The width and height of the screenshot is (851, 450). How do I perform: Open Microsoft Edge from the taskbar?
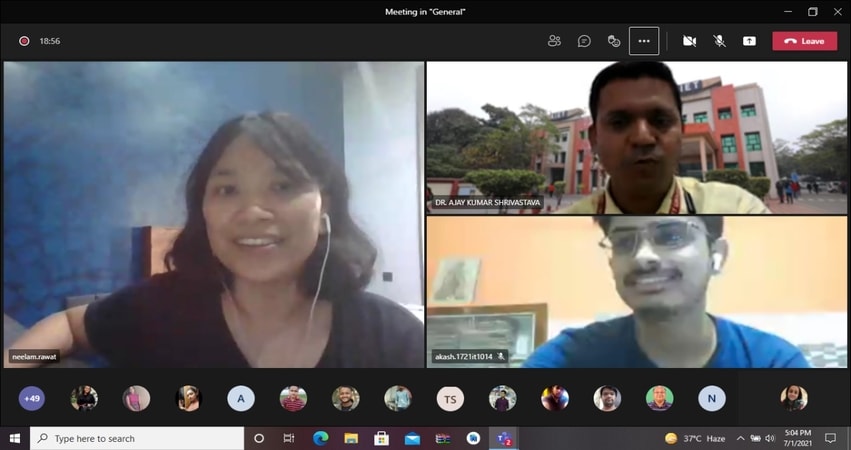tap(320, 438)
